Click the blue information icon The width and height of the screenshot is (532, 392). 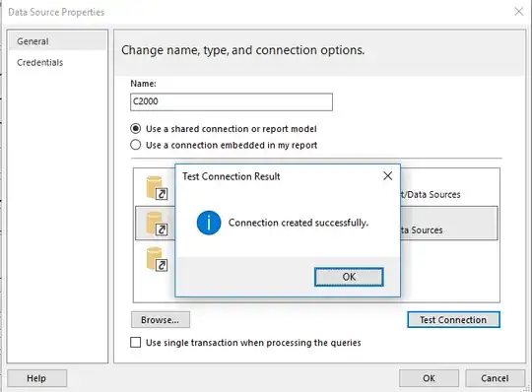(x=209, y=223)
